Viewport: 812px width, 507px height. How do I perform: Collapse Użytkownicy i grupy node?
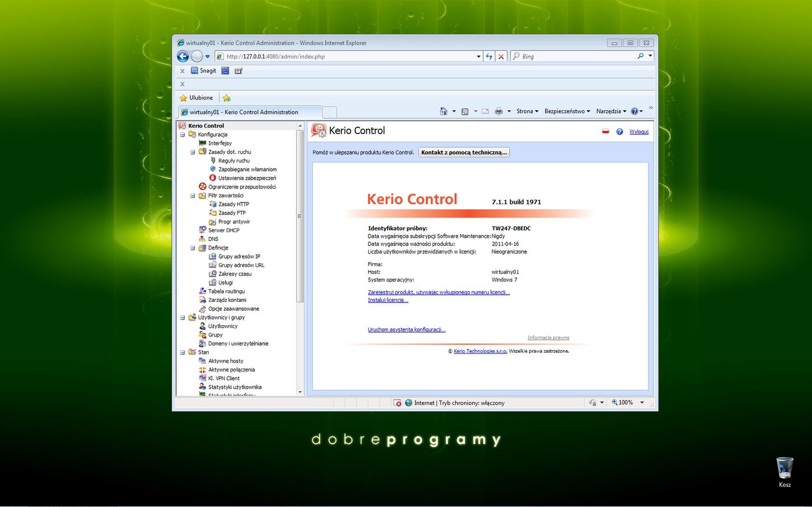(x=183, y=317)
